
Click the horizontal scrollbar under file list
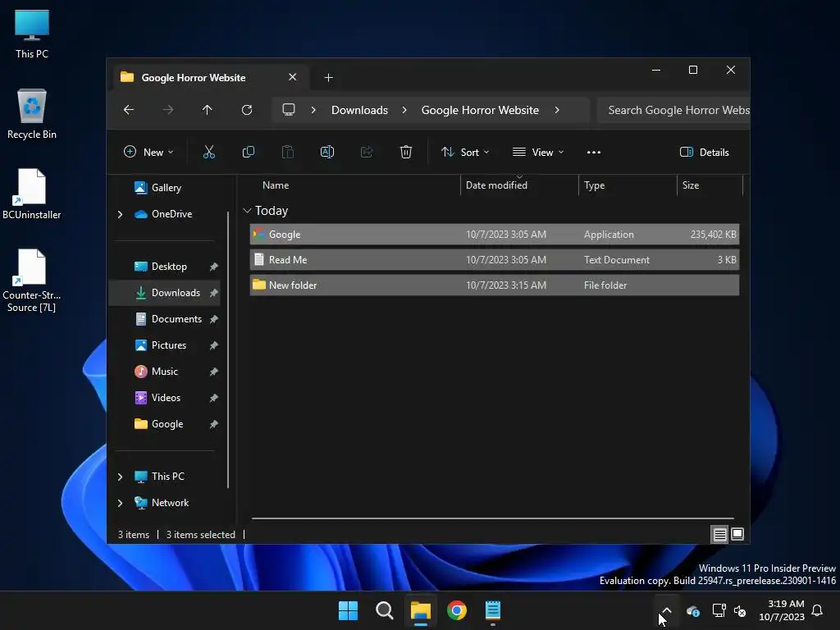click(x=492, y=518)
